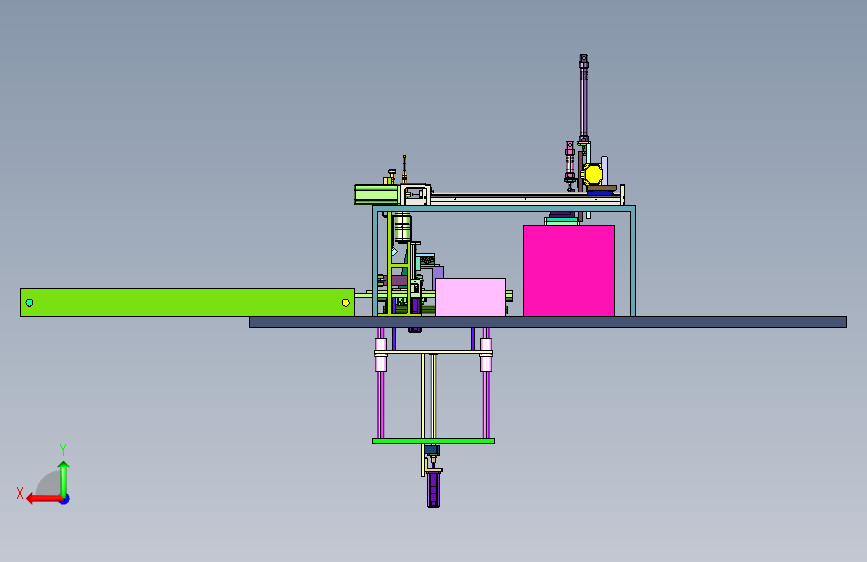867x562 pixels.
Task: Click the red X axis arrow of the triad
Action: 43,499
